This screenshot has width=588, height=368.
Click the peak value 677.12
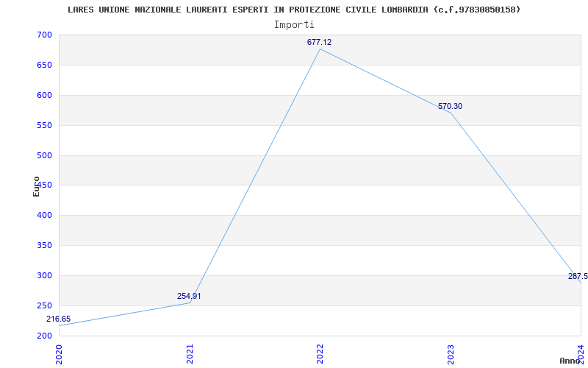tap(320, 42)
